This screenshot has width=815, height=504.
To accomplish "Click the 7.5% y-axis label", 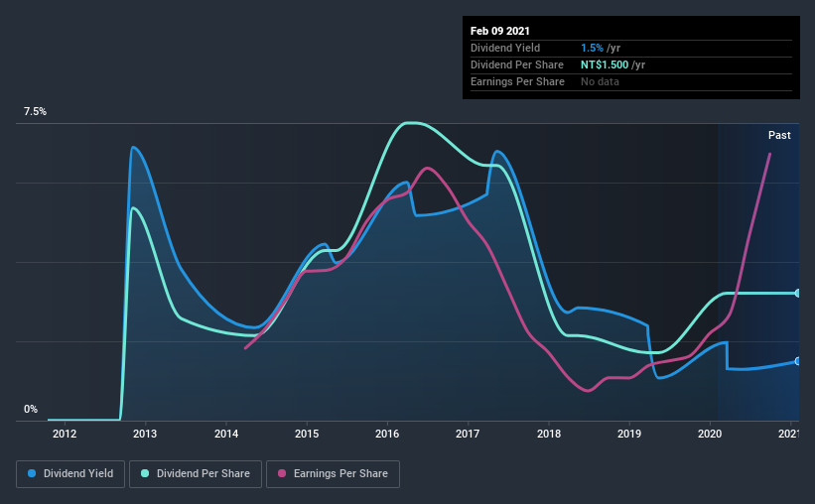I will pyautogui.click(x=35, y=111).
